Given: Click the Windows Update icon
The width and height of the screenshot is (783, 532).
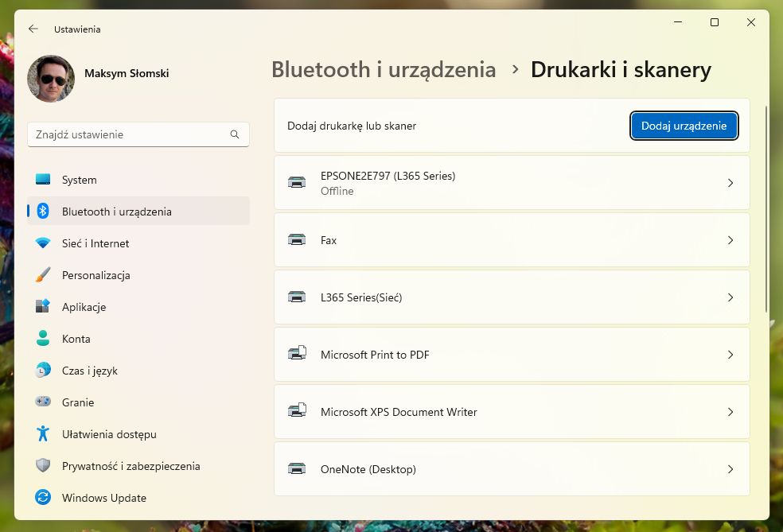Looking at the screenshot, I should point(45,498).
